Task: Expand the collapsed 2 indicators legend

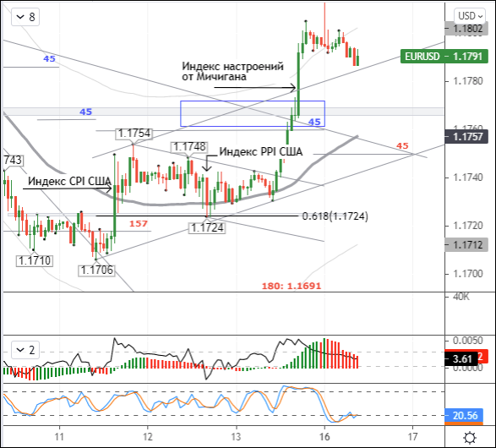Action: tap(25, 350)
